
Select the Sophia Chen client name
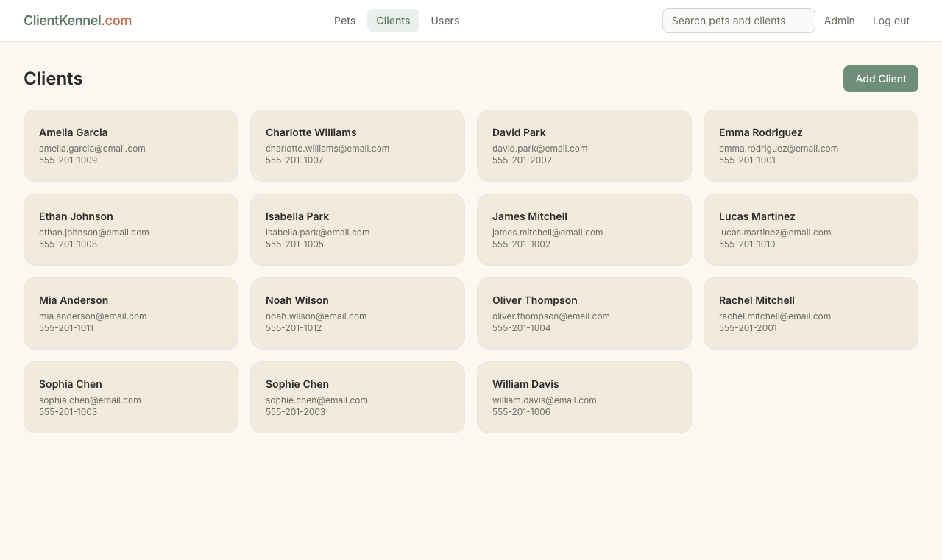pos(71,384)
